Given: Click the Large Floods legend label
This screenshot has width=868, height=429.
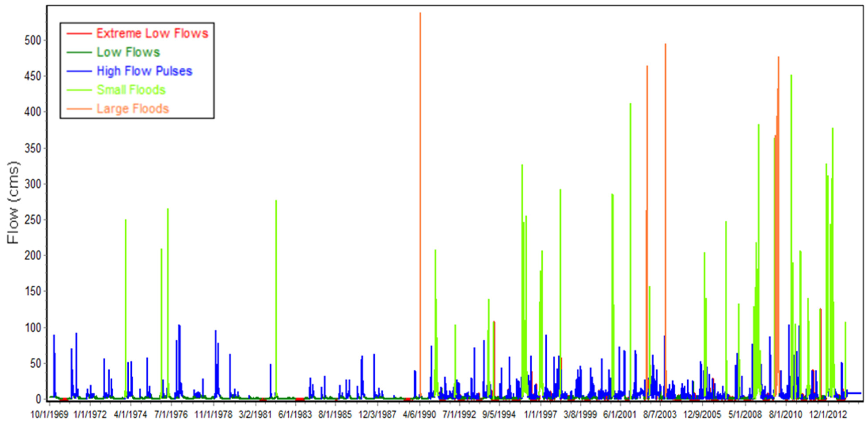Looking at the screenshot, I should pyautogui.click(x=133, y=109).
